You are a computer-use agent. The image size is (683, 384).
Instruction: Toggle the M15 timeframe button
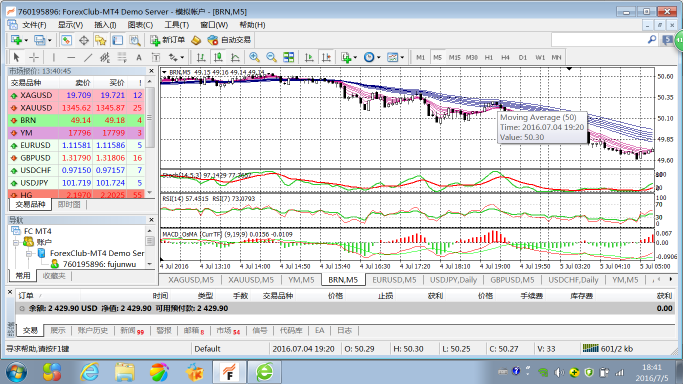[x=454, y=57]
